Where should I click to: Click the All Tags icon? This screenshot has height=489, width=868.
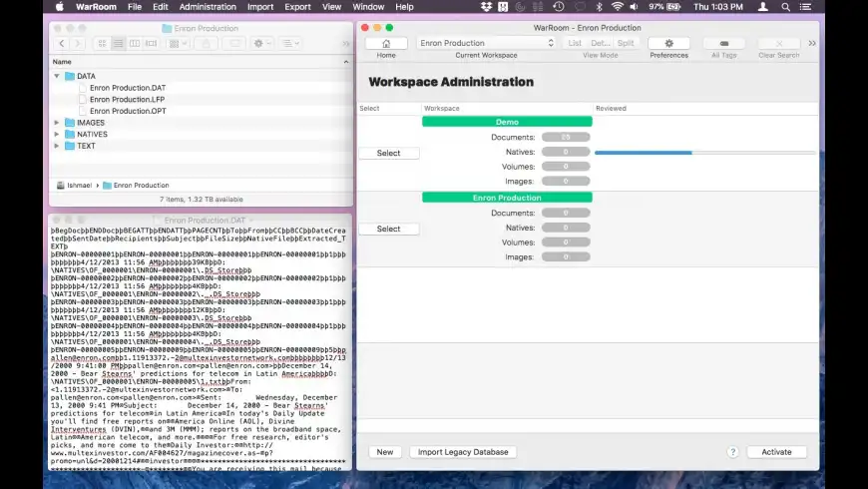[723, 43]
